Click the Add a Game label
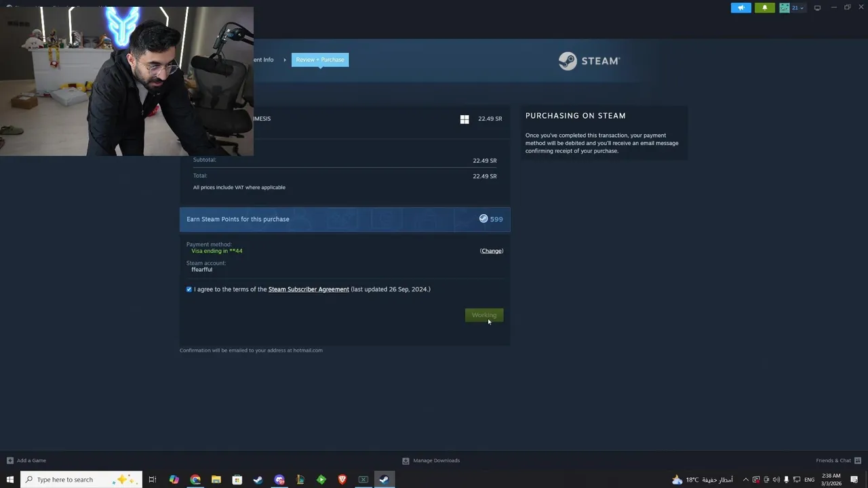Viewport: 868px width, 488px height. pos(31,461)
